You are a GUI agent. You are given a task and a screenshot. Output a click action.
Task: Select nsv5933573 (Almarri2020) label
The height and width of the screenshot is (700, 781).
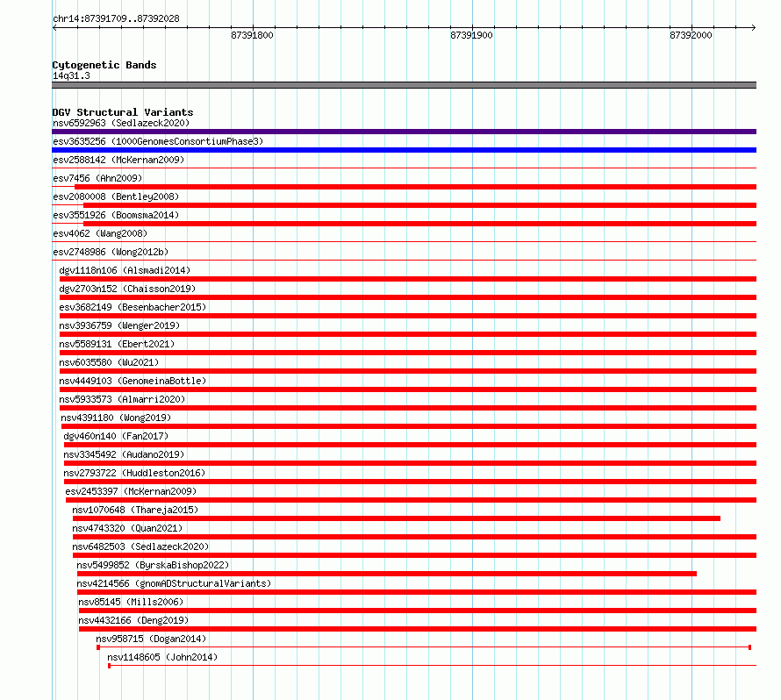click(x=122, y=399)
